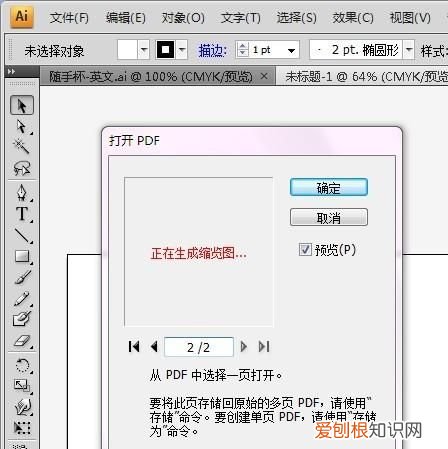Open the 编辑(E) menu

pyautogui.click(x=126, y=17)
